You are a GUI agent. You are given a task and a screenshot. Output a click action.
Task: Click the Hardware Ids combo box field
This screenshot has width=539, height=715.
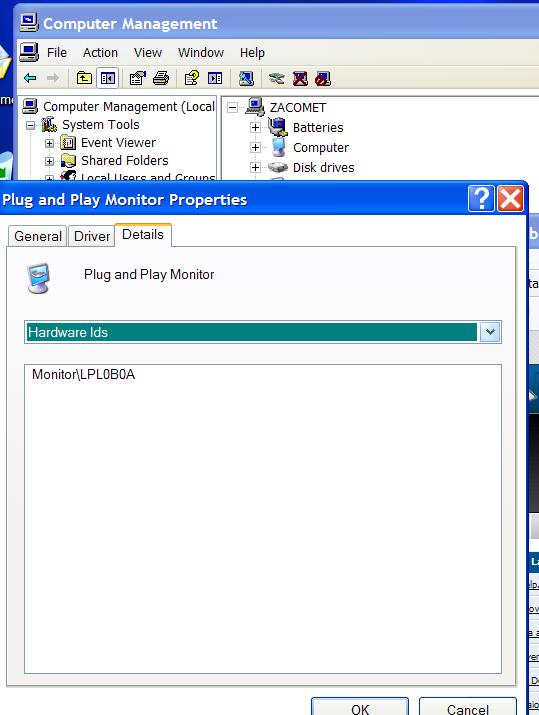point(263,332)
